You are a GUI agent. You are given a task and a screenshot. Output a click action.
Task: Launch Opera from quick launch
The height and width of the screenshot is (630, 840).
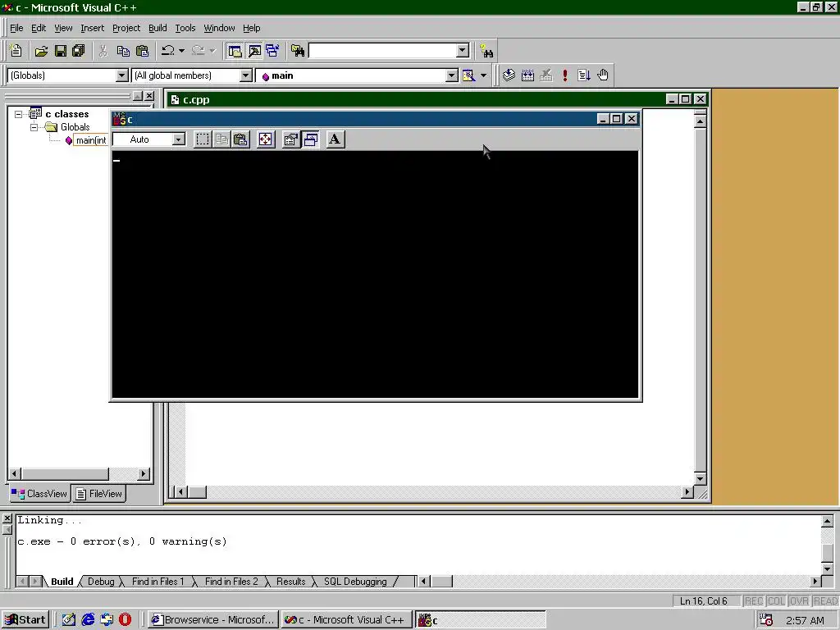125,620
